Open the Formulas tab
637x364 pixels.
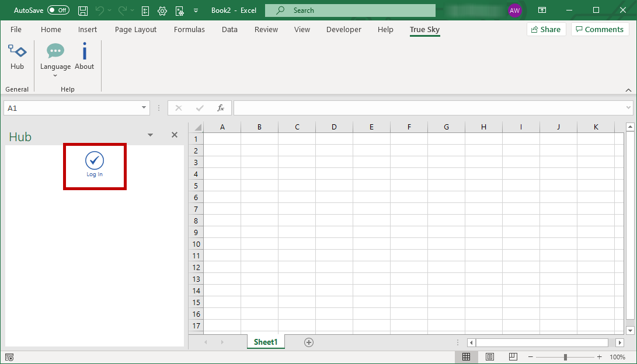point(189,30)
